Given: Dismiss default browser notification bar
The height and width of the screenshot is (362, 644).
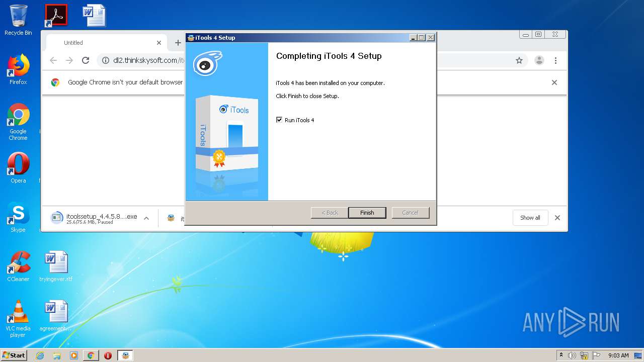Looking at the screenshot, I should [x=554, y=82].
